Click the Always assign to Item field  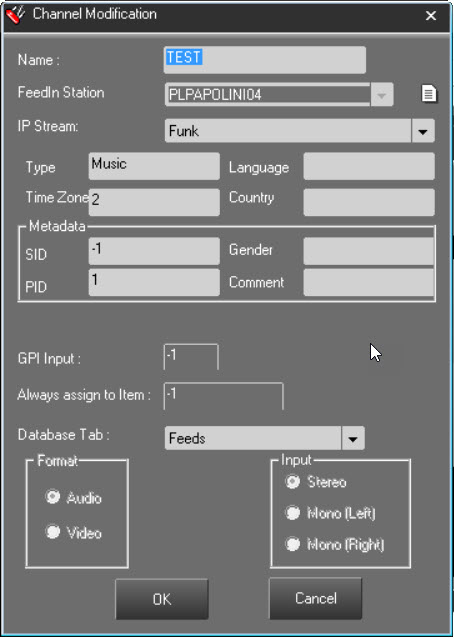click(223, 395)
